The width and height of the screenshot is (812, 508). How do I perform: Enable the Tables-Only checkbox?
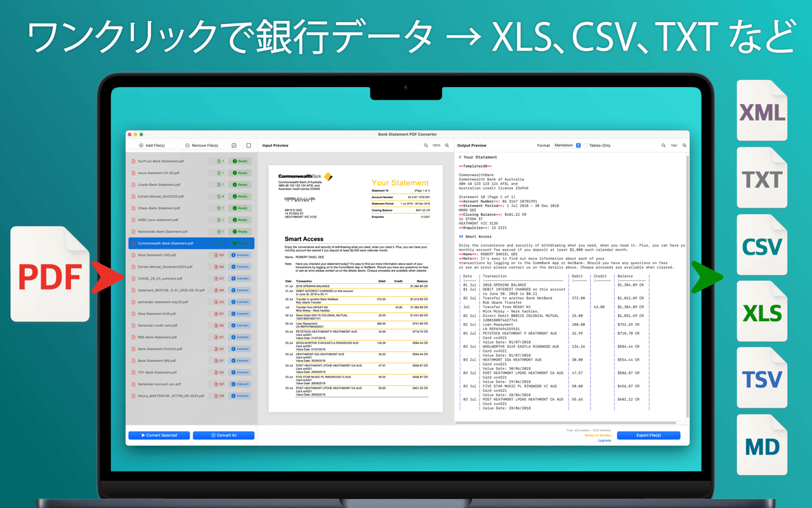click(x=586, y=145)
